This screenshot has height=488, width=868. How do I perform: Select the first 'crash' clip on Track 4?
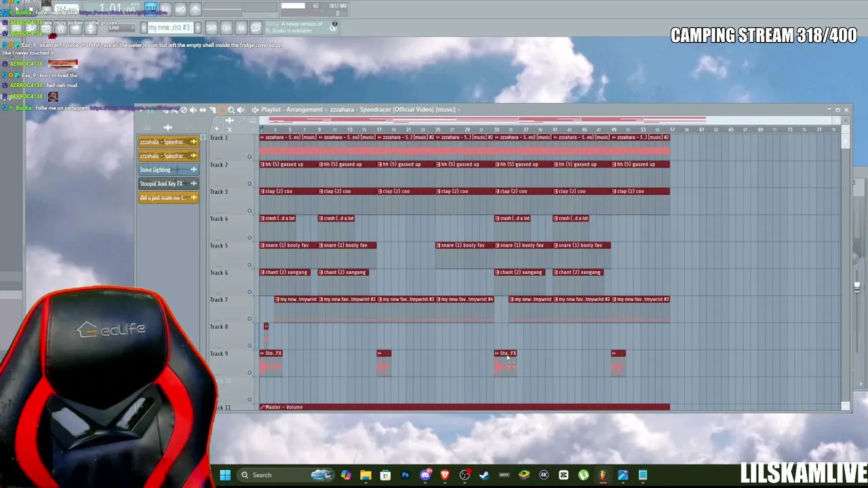click(277, 218)
